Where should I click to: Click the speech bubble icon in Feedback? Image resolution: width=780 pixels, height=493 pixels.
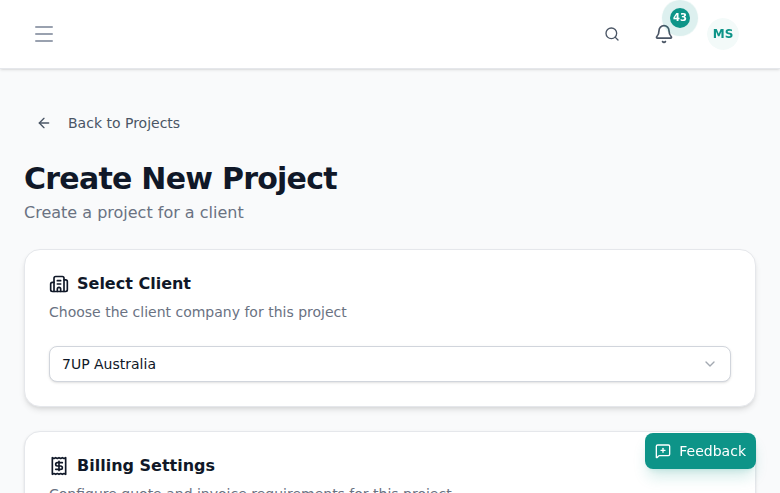coord(663,451)
